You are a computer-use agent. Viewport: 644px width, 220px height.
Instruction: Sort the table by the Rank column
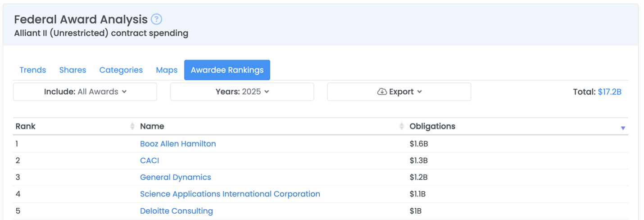click(132, 126)
